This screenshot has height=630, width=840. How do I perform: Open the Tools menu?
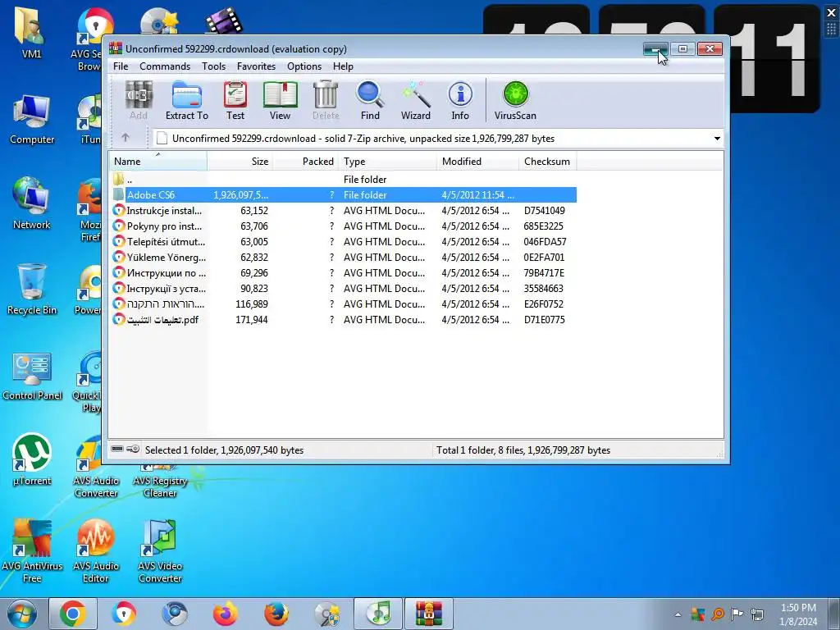point(214,66)
